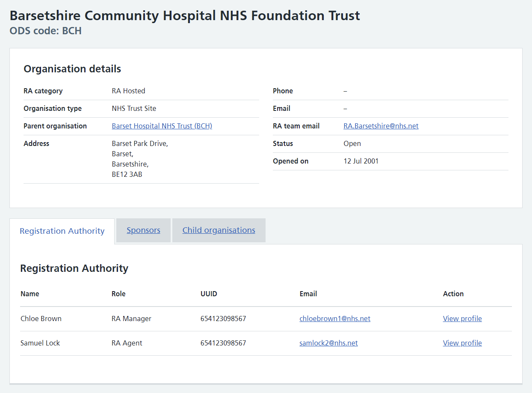The image size is (532, 393).
Task: Click the UUID in Samuel Lock's row
Action: click(223, 343)
